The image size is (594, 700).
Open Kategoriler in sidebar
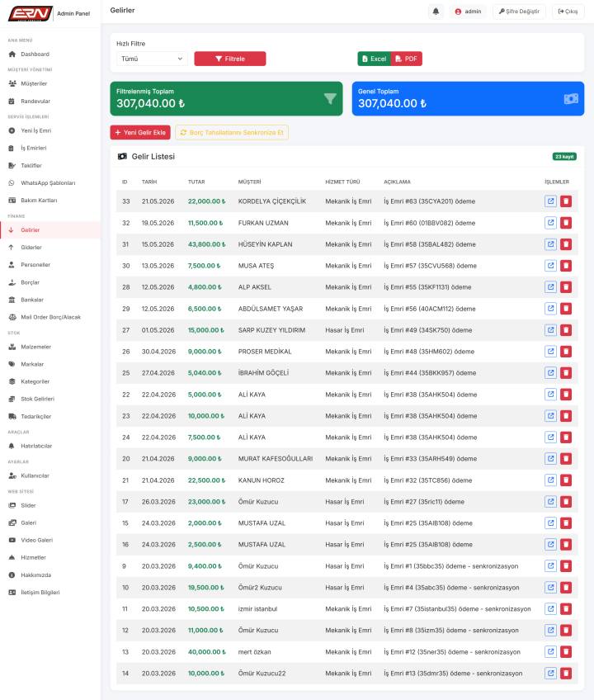(x=50, y=381)
